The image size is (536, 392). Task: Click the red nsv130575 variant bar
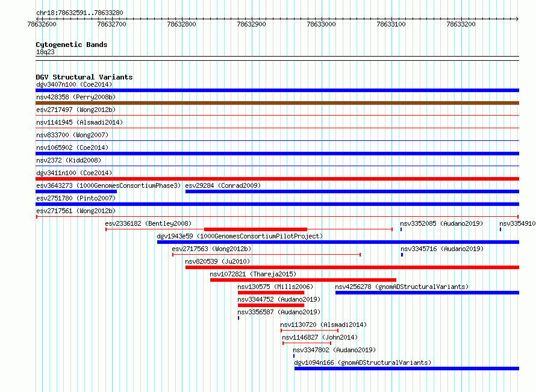(x=271, y=293)
